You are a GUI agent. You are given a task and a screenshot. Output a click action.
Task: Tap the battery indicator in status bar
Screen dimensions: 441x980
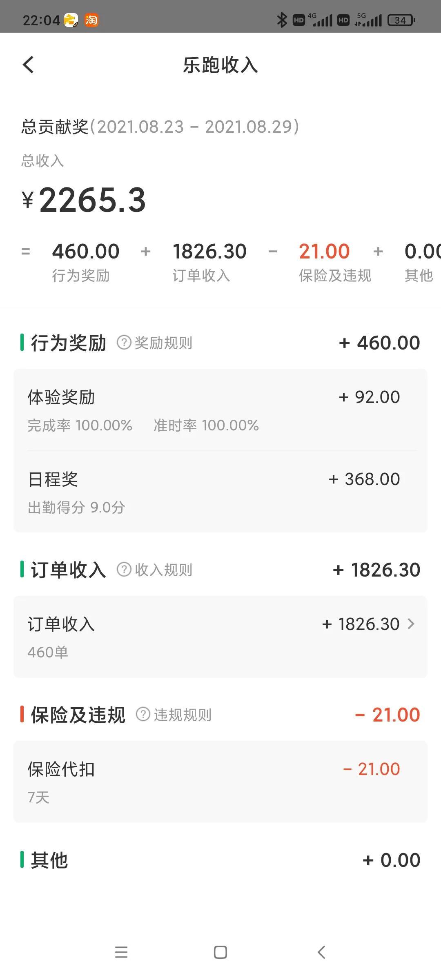coord(401,20)
